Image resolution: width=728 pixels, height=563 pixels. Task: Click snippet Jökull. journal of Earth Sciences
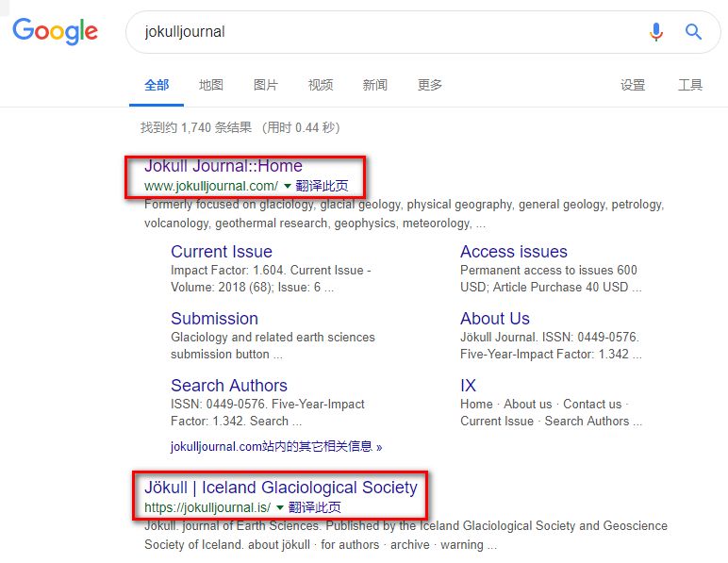tap(232, 526)
